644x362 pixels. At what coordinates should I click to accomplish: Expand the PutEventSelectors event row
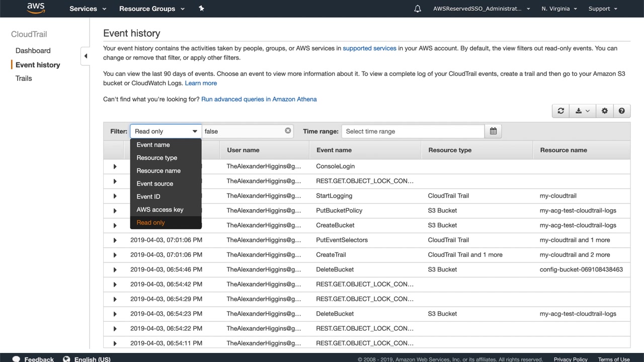point(115,240)
